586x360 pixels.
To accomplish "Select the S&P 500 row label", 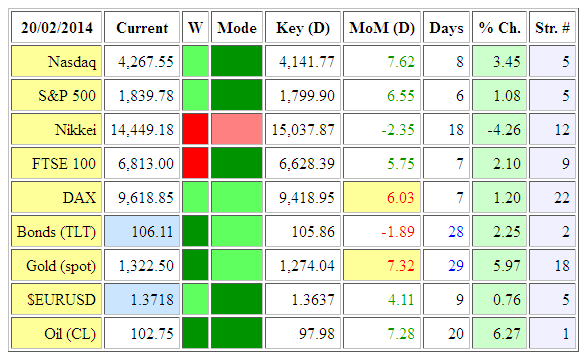I will [x=56, y=95].
